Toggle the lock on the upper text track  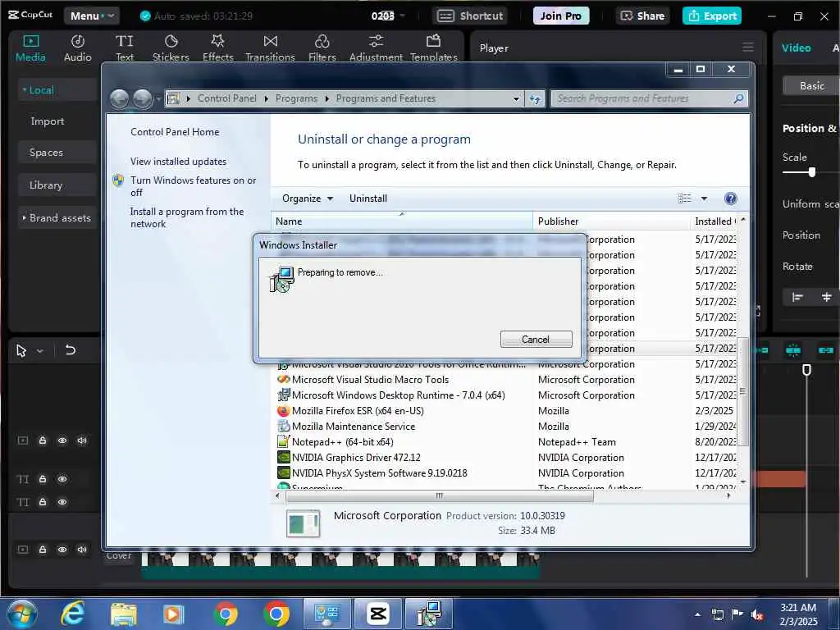tap(43, 479)
